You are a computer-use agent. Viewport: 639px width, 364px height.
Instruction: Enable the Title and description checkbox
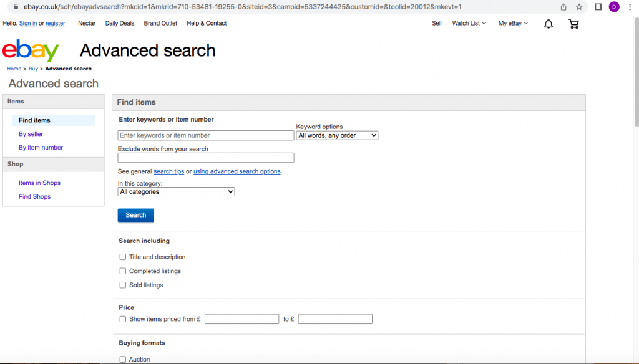[123, 257]
